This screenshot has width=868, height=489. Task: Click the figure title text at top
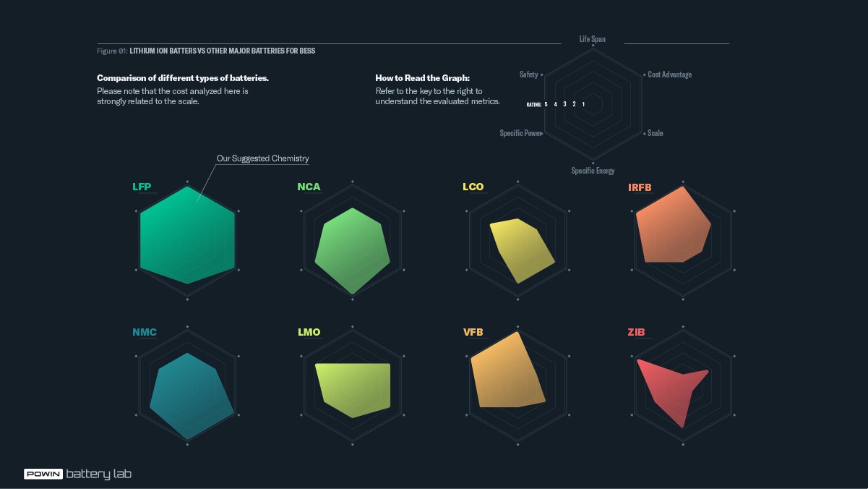(206, 51)
